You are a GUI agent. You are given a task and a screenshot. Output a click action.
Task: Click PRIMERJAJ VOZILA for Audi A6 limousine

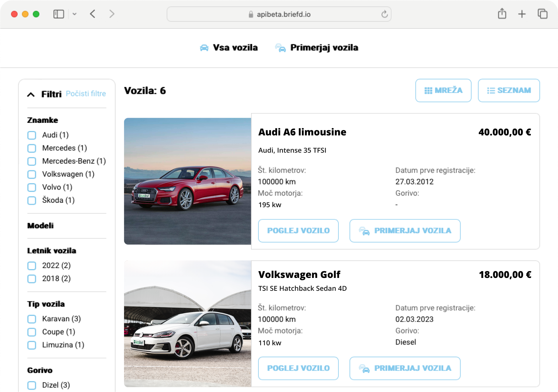[x=405, y=231]
